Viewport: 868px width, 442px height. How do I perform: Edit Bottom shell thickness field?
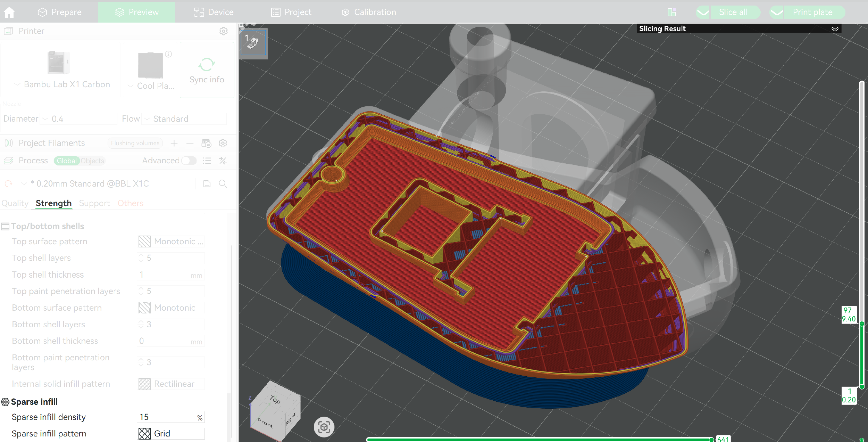tap(170, 341)
